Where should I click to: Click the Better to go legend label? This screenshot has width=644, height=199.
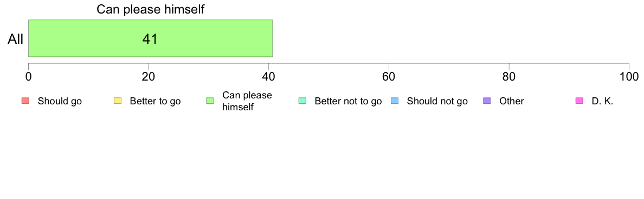155,102
